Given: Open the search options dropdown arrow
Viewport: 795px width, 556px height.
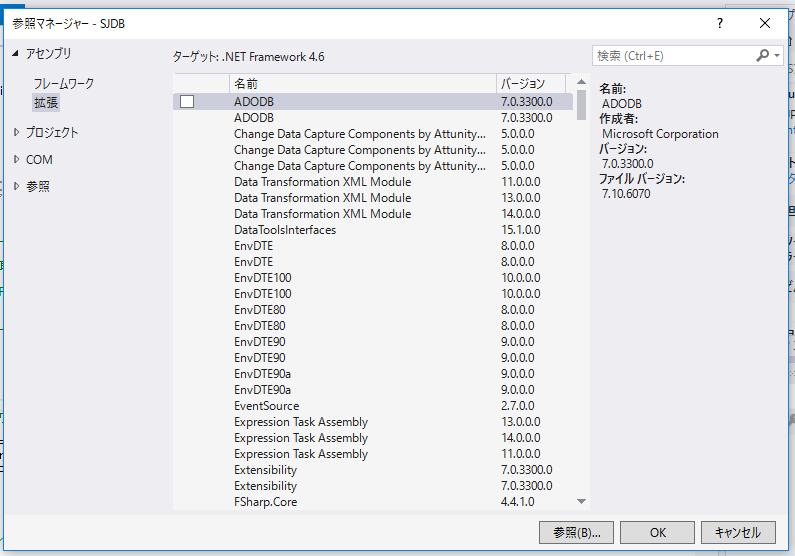Looking at the screenshot, I should [777, 56].
